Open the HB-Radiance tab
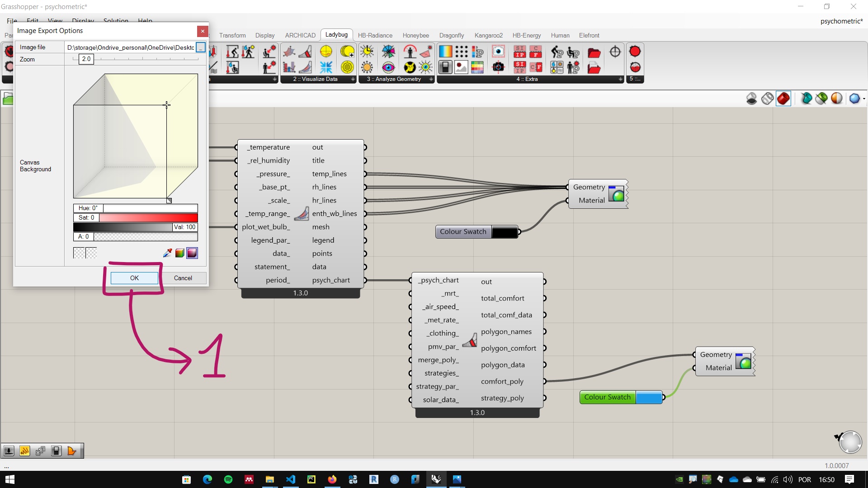The width and height of the screenshot is (868, 488). (x=375, y=35)
